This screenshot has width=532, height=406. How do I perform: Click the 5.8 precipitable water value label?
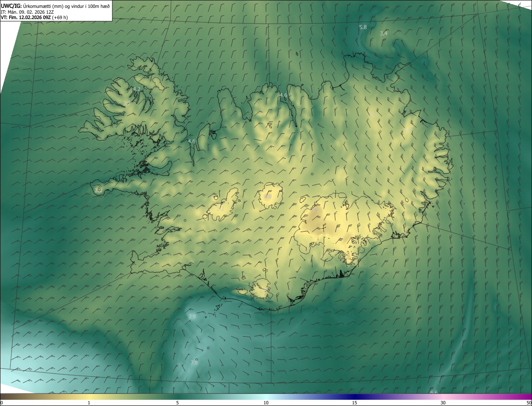pos(363,27)
